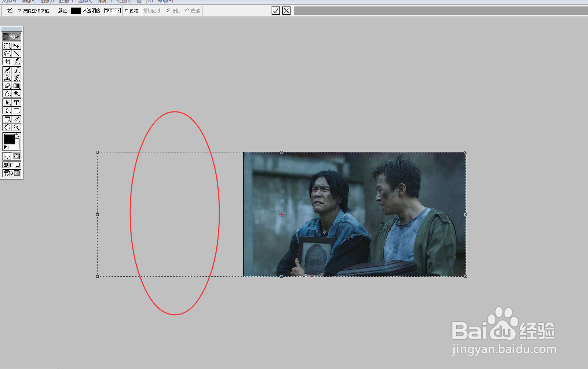
Task: Click crop box top-left corner handle
Action: click(x=97, y=152)
